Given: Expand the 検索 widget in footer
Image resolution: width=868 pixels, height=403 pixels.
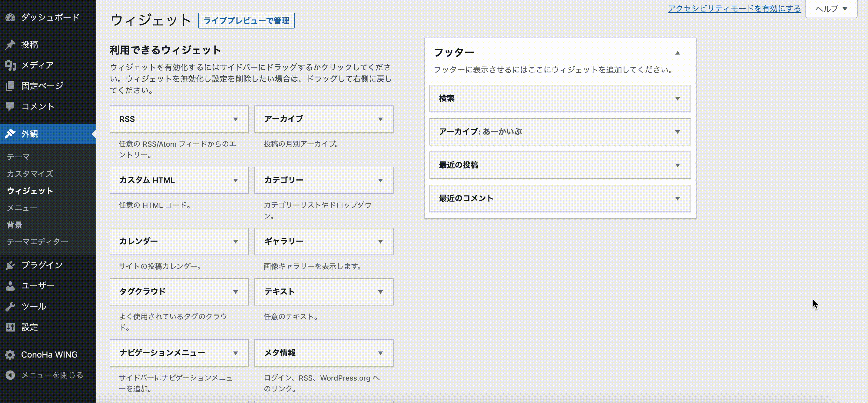Looking at the screenshot, I should coord(677,98).
